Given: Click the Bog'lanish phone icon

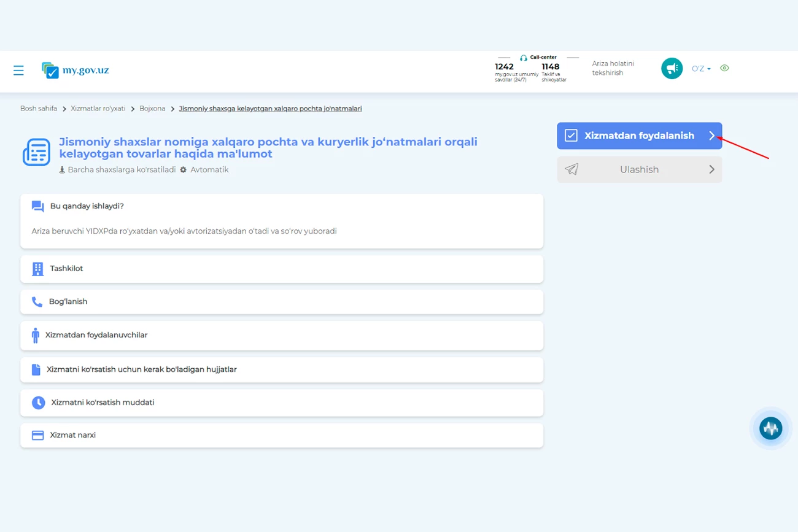Looking at the screenshot, I should [37, 302].
